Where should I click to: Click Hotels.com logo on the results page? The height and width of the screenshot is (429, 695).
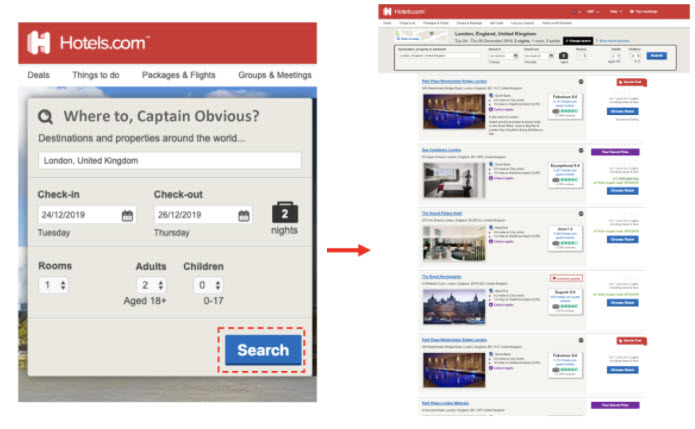tap(404, 12)
